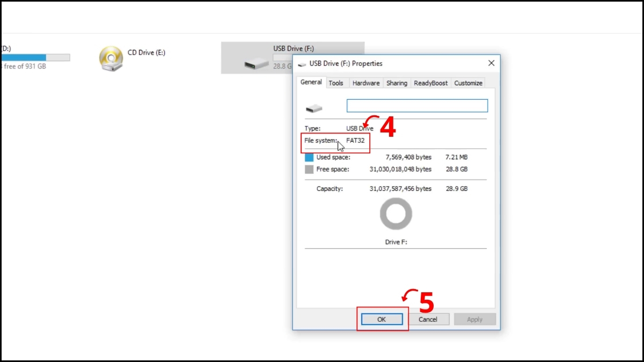
Task: Switch to the General tab
Action: pos(311,83)
